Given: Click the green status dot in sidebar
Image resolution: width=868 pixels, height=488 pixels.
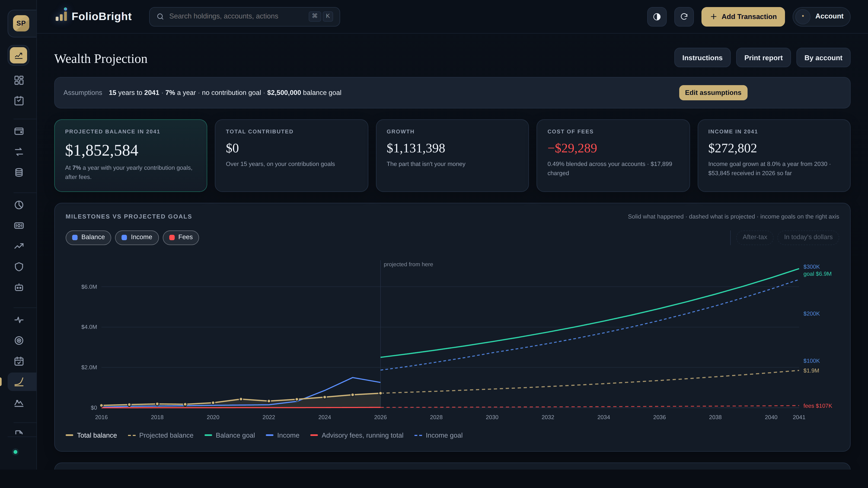Looking at the screenshot, I should [x=15, y=452].
